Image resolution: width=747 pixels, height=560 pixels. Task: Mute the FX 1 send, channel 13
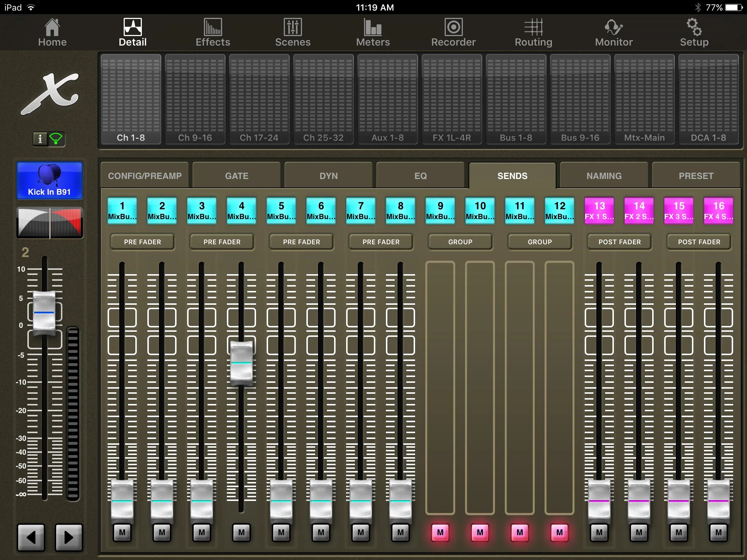(599, 532)
